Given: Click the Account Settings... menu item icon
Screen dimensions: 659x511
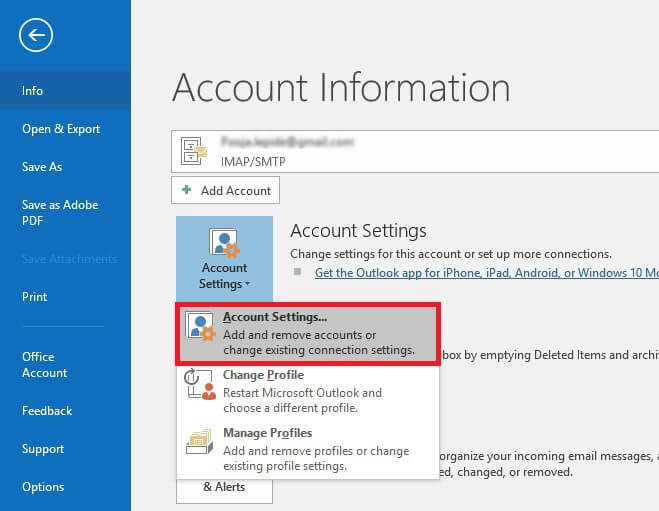Looking at the screenshot, I should click(x=200, y=326).
